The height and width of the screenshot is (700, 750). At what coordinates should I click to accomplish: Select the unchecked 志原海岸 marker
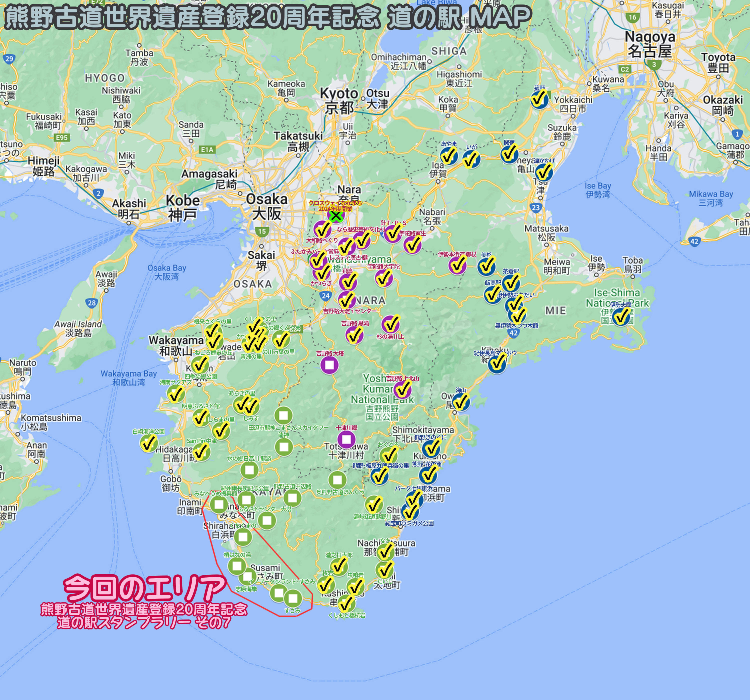coord(247,576)
